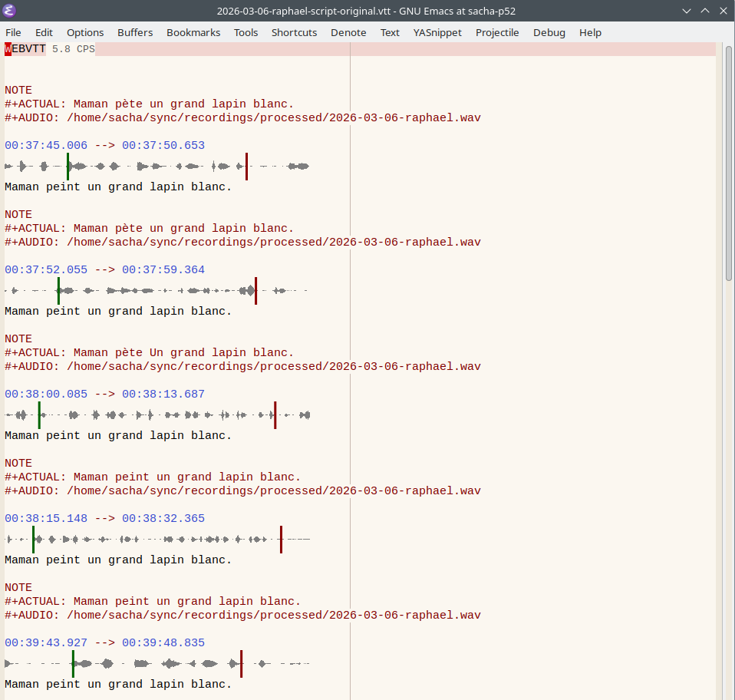Click red end marker of 00:38:15.148 waveform
Image resolution: width=735 pixels, height=700 pixels.
pos(281,540)
